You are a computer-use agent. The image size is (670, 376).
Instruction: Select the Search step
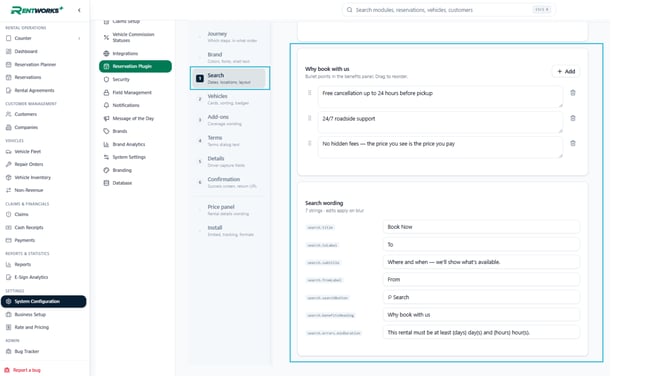[230, 78]
